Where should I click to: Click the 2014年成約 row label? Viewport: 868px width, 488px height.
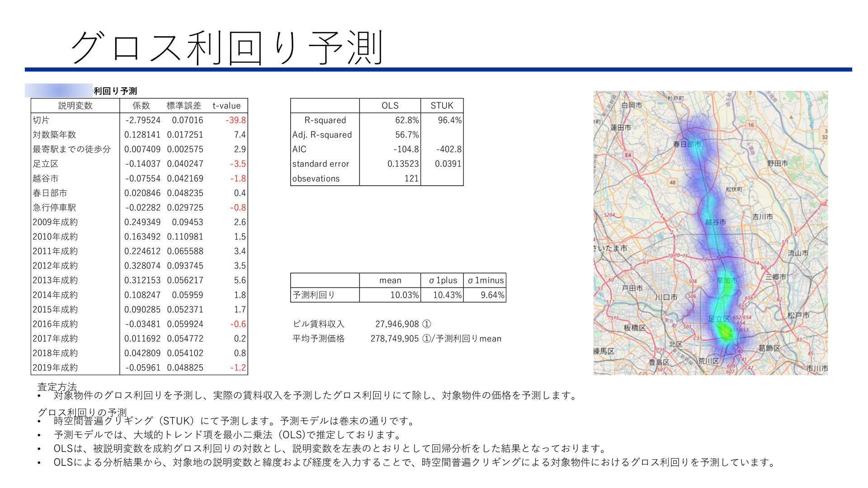tap(55, 295)
